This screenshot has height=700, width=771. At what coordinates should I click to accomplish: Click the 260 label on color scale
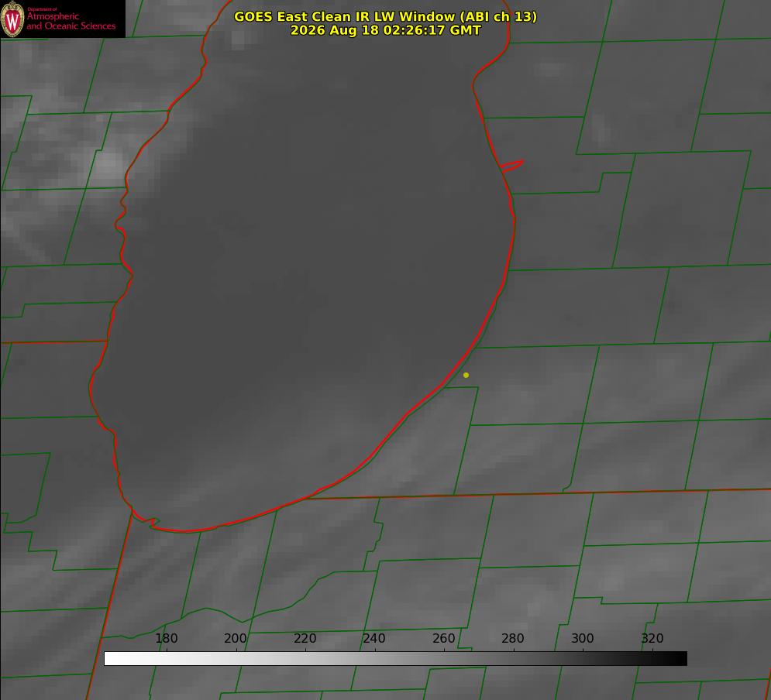click(443, 638)
